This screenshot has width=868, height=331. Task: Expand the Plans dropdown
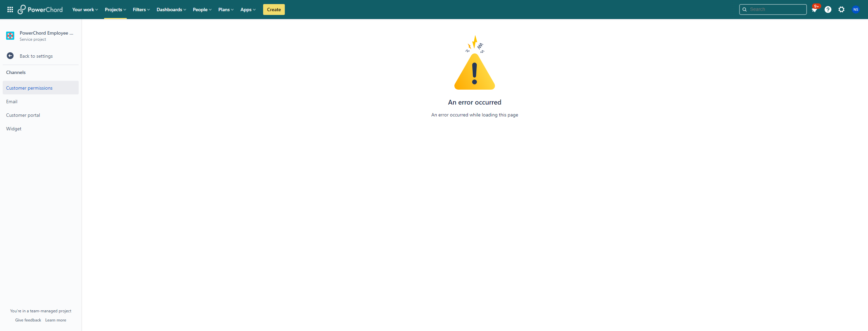(226, 10)
